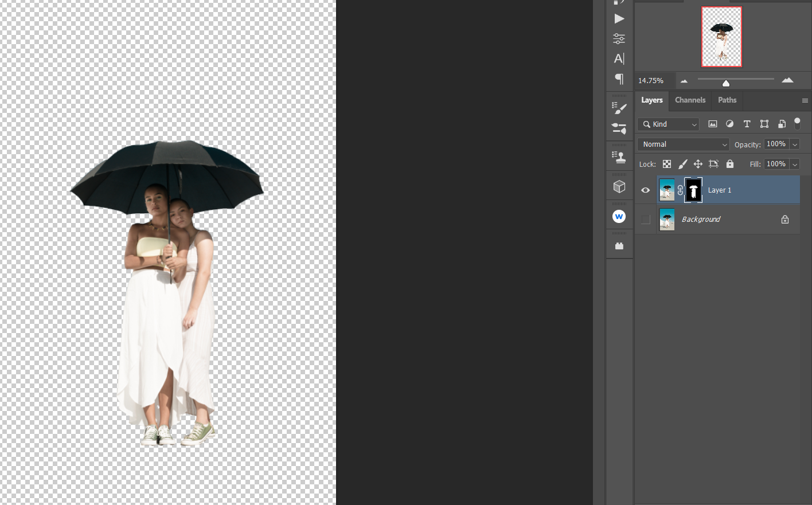Open the Layers panel menu
The height and width of the screenshot is (505, 812).
(805, 100)
